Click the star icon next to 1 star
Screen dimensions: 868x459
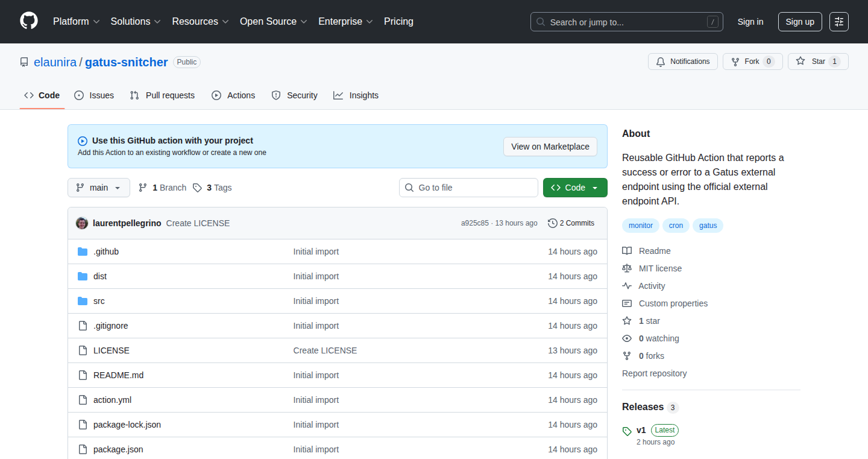coord(627,321)
